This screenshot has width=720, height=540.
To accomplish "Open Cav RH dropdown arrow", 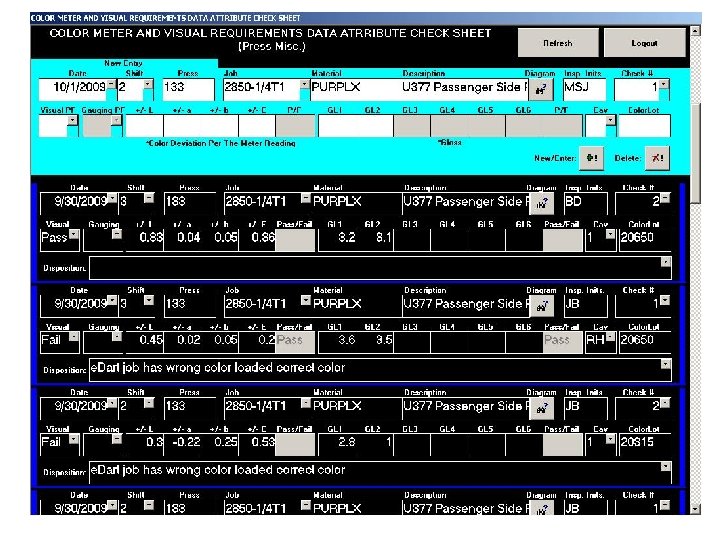I will tap(610, 337).
